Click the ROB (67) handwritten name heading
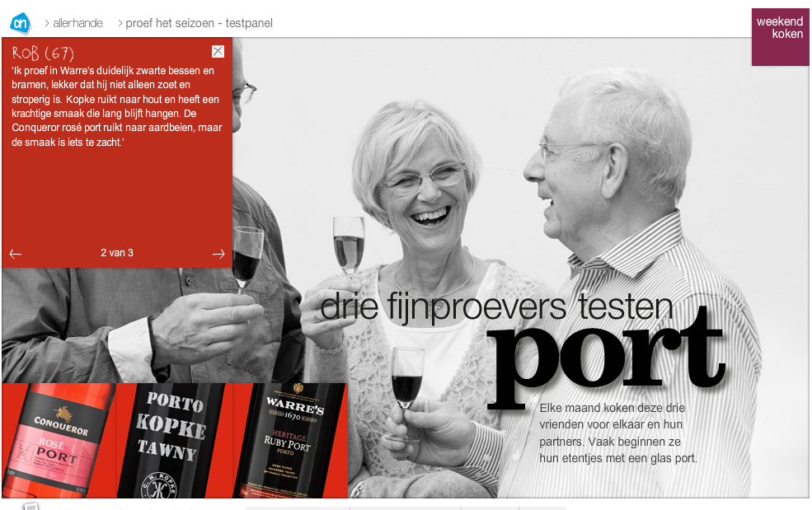Viewport: 812px width, 510px height. (43, 53)
